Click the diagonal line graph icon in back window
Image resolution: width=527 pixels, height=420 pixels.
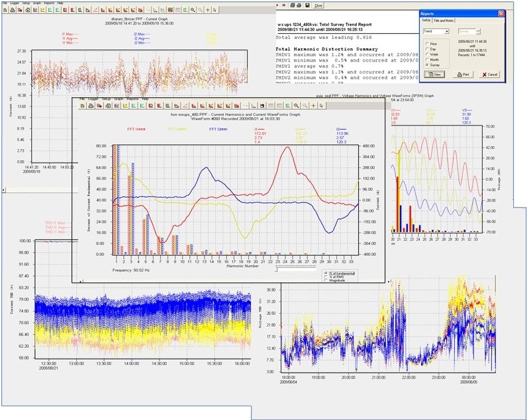tap(95, 10)
